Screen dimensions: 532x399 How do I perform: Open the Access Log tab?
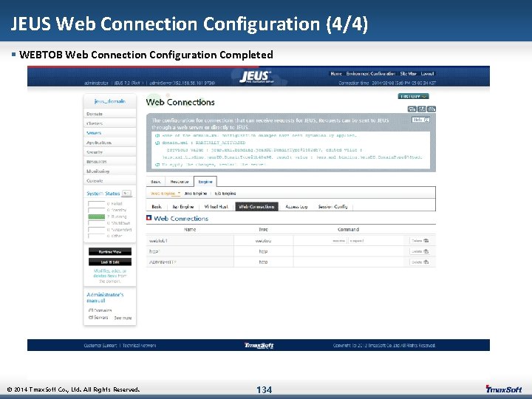coord(296,206)
